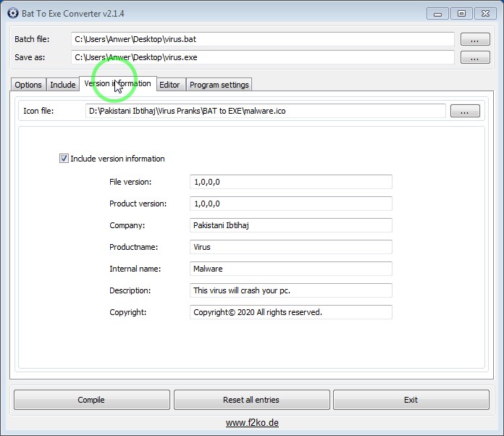
Task: Click the "Internal name:" label
Action: coord(135,269)
